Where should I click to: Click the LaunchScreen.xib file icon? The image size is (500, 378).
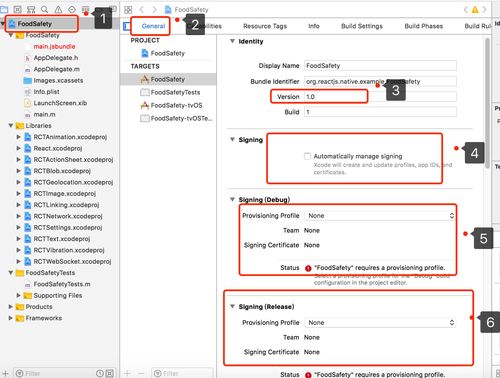tap(28, 103)
